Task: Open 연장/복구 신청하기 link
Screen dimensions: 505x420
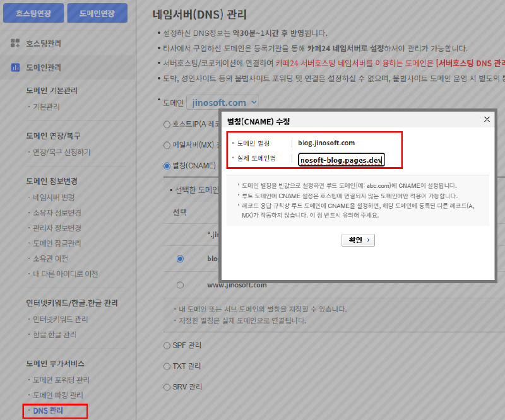Action: (x=62, y=152)
